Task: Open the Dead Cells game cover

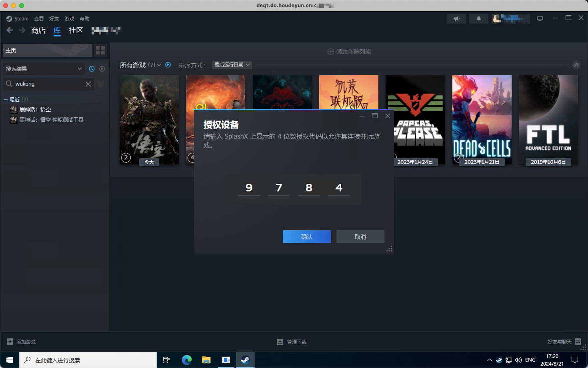Action: [x=482, y=120]
